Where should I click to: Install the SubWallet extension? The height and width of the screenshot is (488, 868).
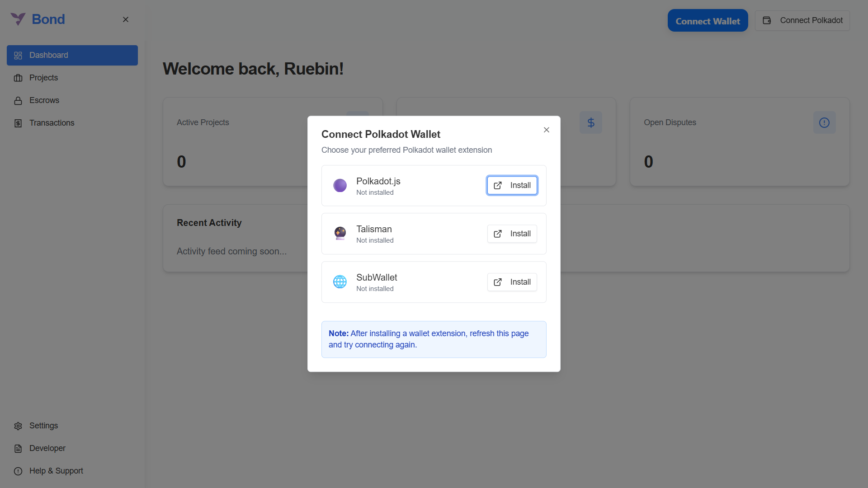coord(512,282)
